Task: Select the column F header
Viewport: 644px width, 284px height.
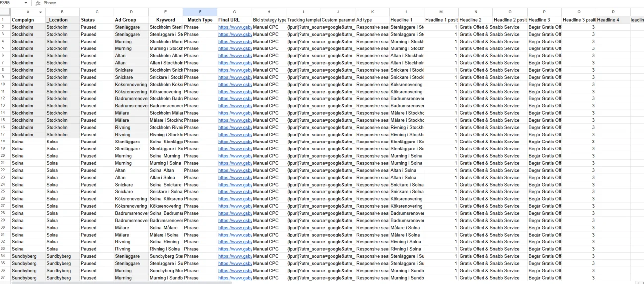Action: (x=200, y=12)
